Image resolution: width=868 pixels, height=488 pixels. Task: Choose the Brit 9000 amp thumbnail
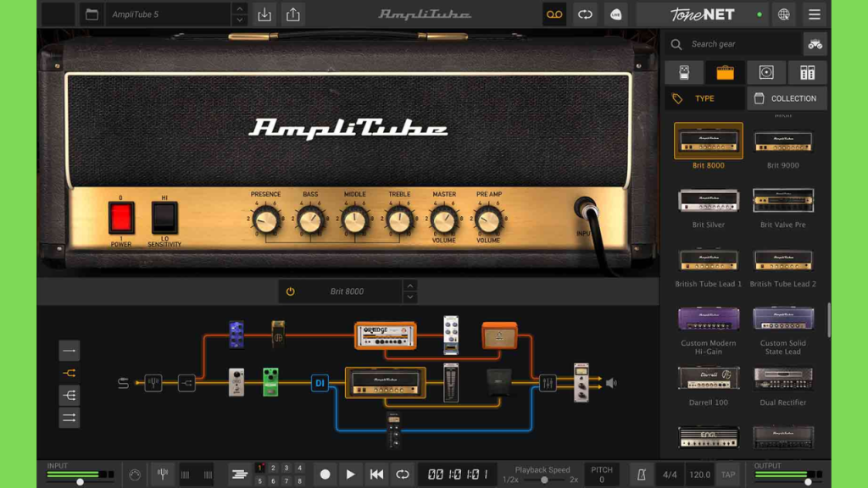point(782,141)
